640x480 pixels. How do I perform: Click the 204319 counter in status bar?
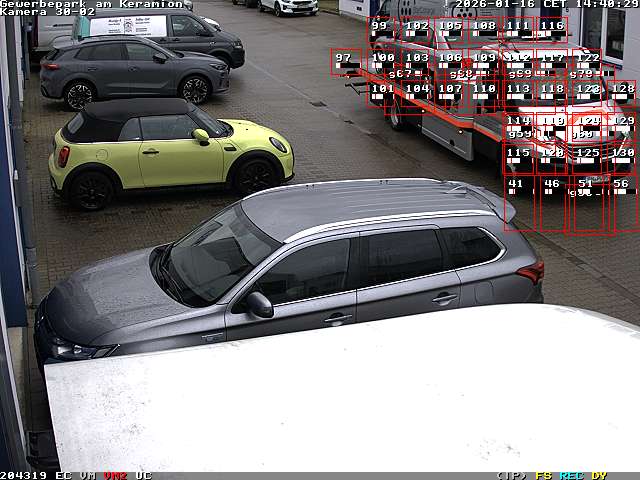pyautogui.click(x=24, y=475)
